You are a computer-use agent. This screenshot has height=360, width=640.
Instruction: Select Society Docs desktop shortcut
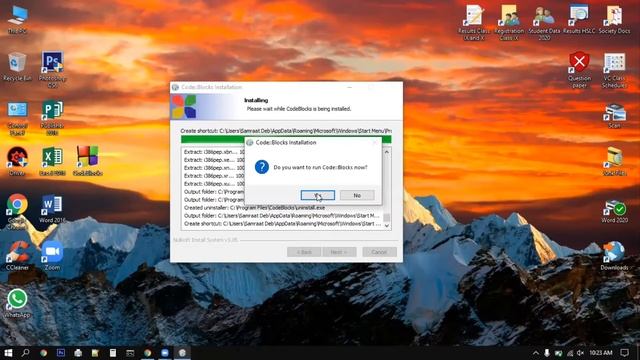614,20
